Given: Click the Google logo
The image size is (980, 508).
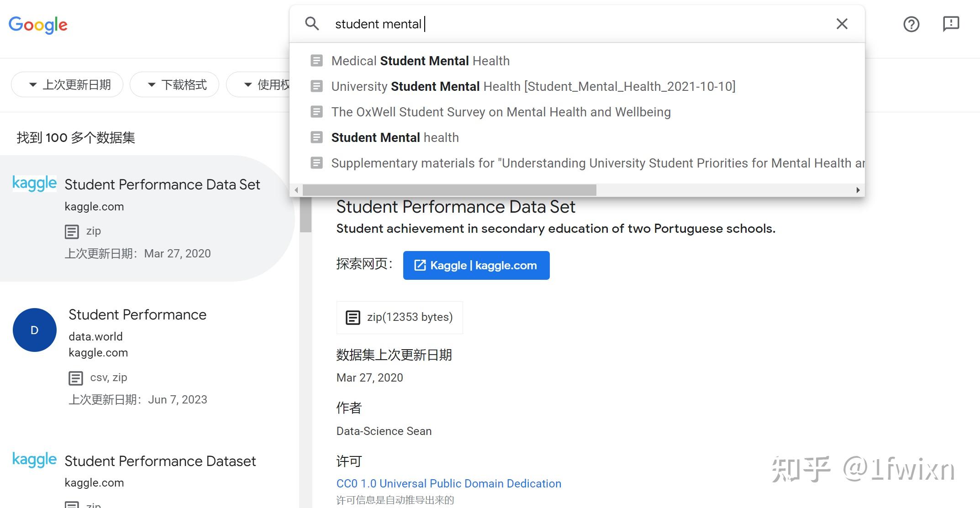Looking at the screenshot, I should tap(38, 25).
